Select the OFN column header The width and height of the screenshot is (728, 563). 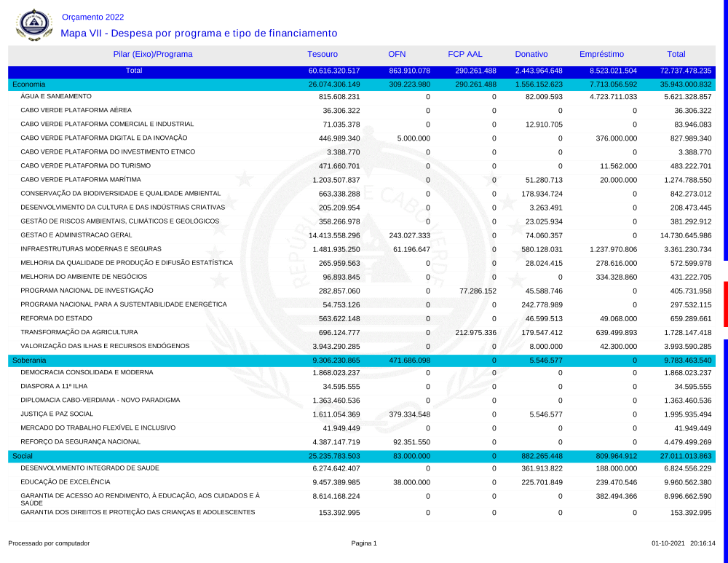click(x=397, y=54)
